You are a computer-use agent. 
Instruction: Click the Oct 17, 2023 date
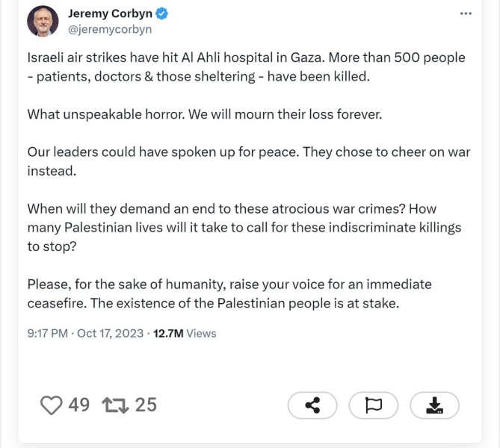click(110, 333)
